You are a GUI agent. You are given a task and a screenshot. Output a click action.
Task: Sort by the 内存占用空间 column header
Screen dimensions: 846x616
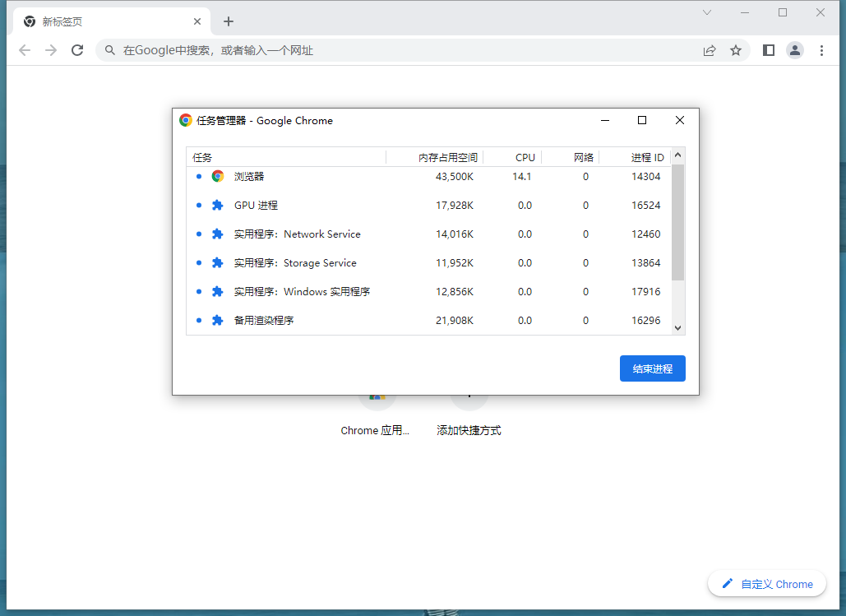(x=434, y=157)
